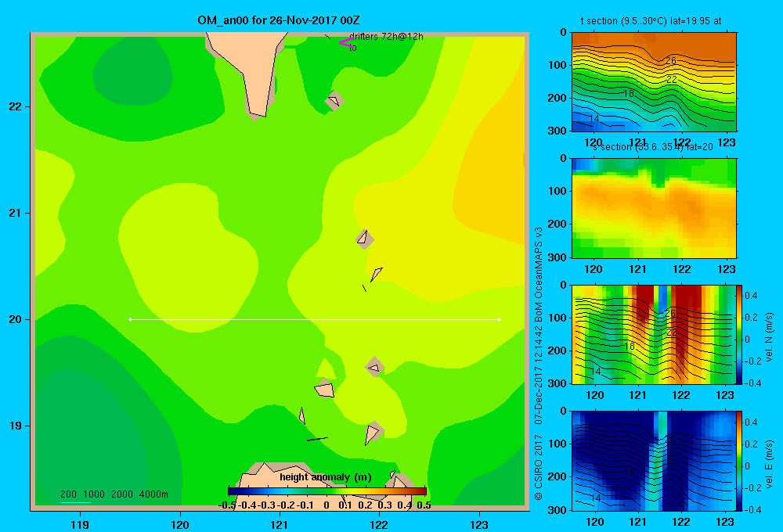Click the 14 isotherm label in t section
Image resolution: width=783 pixels, height=532 pixels.
(594, 119)
